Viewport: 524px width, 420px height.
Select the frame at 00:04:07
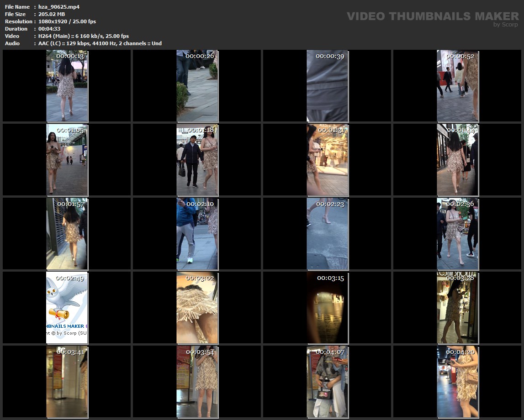click(328, 382)
